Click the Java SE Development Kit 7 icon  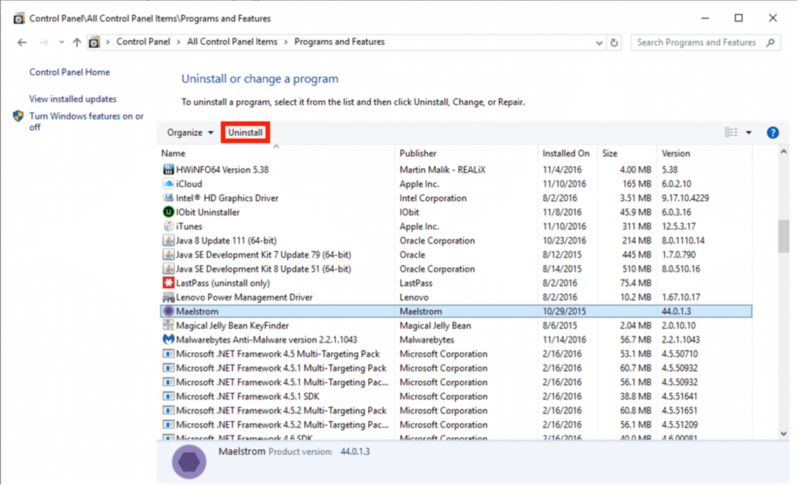pos(168,254)
